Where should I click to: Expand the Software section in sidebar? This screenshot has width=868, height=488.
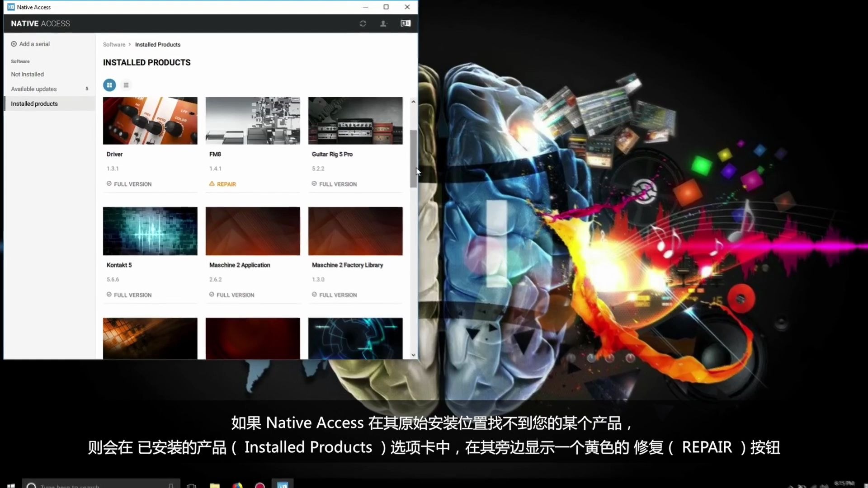click(x=20, y=61)
